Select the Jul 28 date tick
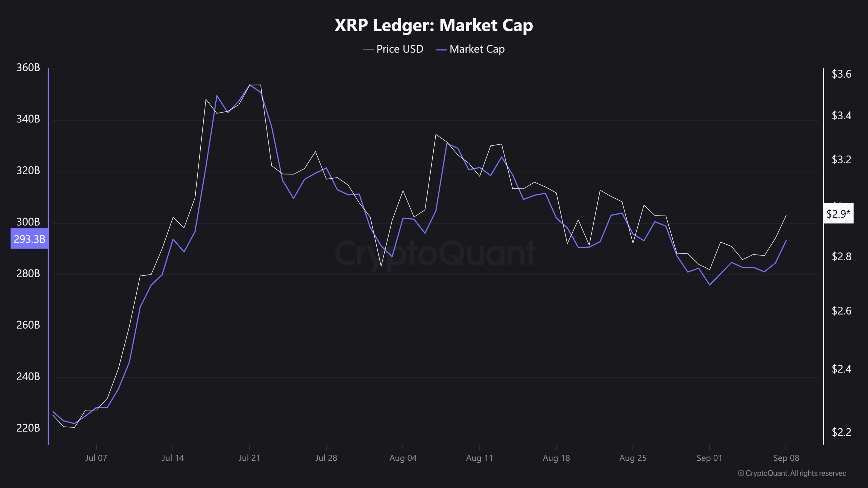868x488 pixels. pyautogui.click(x=326, y=458)
